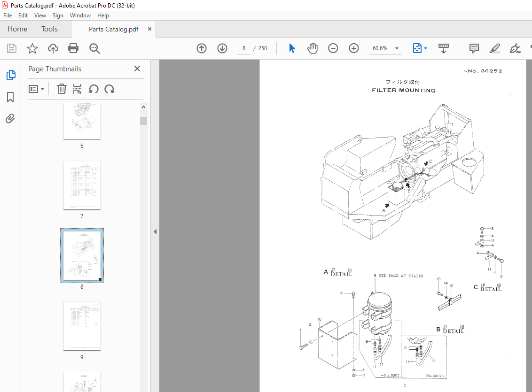Show Page Thumbnails panel icon
Image resolution: width=532 pixels, height=392 pixels.
pyautogui.click(x=10, y=75)
